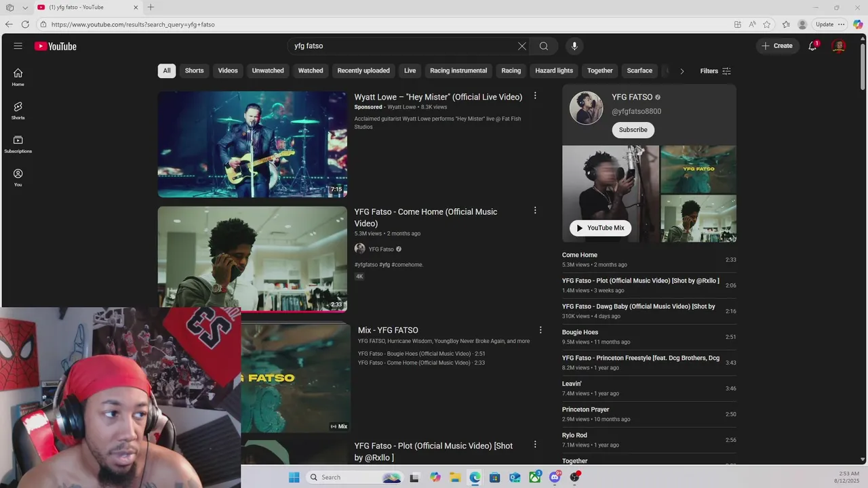Select the Recently uploaded chip
Screen dimensions: 868x488
coord(363,70)
